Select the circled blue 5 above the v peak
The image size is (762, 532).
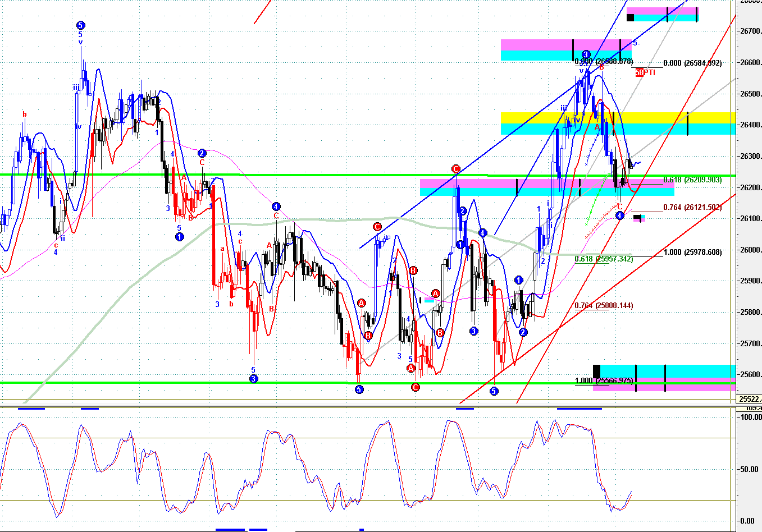point(80,25)
